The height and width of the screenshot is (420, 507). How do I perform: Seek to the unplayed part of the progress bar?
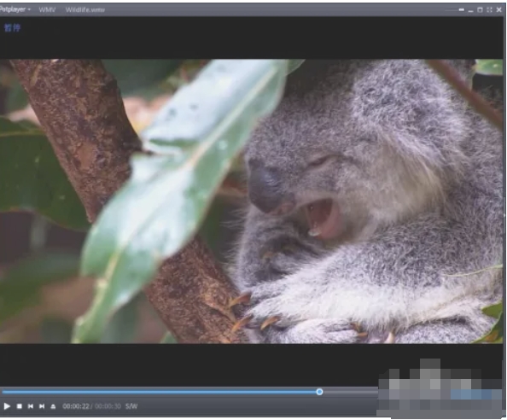click(350, 392)
